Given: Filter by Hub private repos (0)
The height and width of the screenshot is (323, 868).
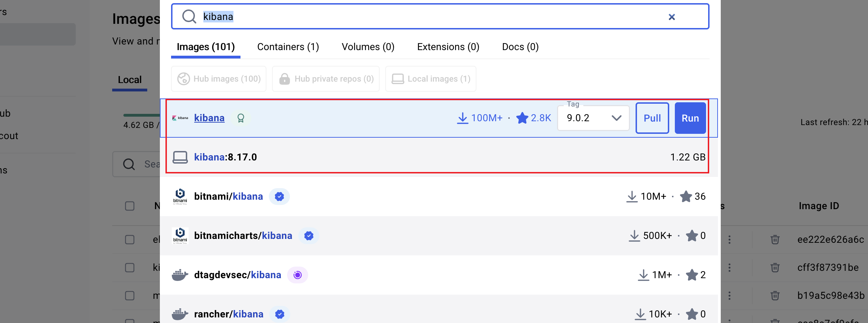Looking at the screenshot, I should coord(326,79).
